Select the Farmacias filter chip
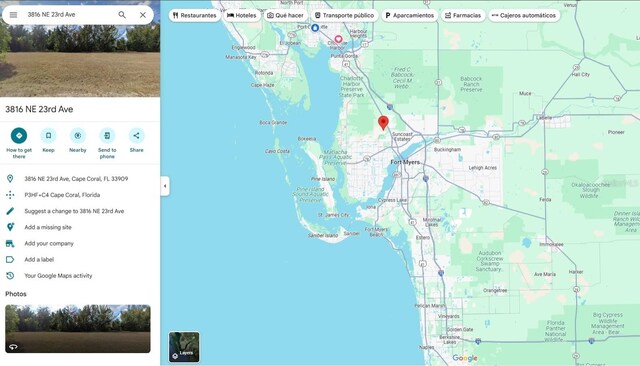 point(463,16)
